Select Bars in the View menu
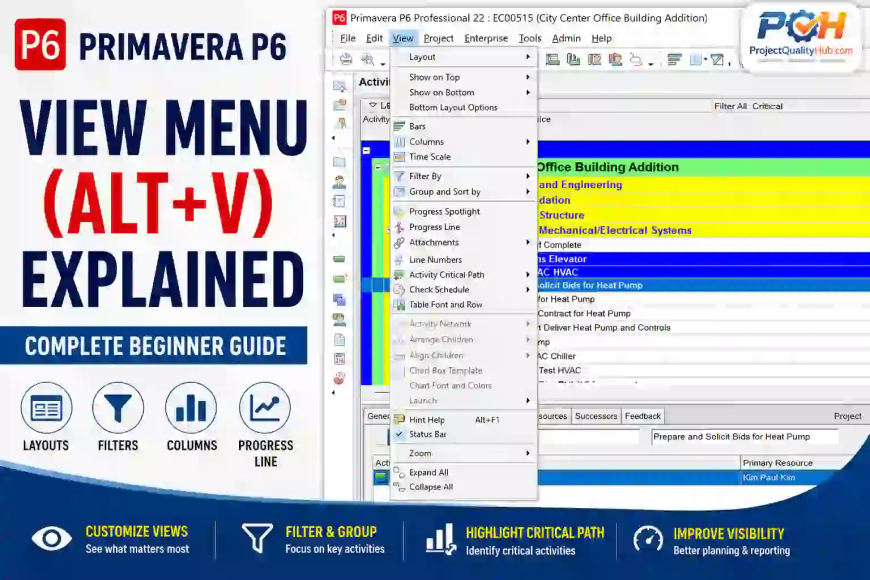The width and height of the screenshot is (870, 580). pyautogui.click(x=464, y=127)
